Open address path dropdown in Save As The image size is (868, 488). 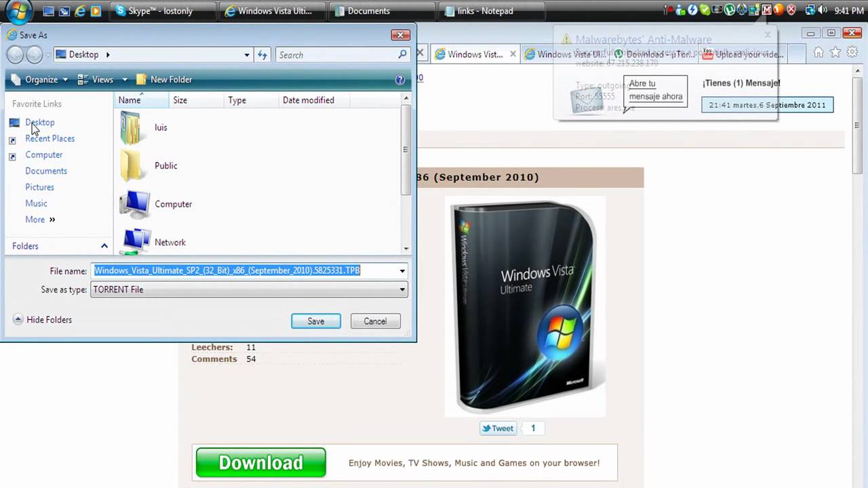point(247,55)
